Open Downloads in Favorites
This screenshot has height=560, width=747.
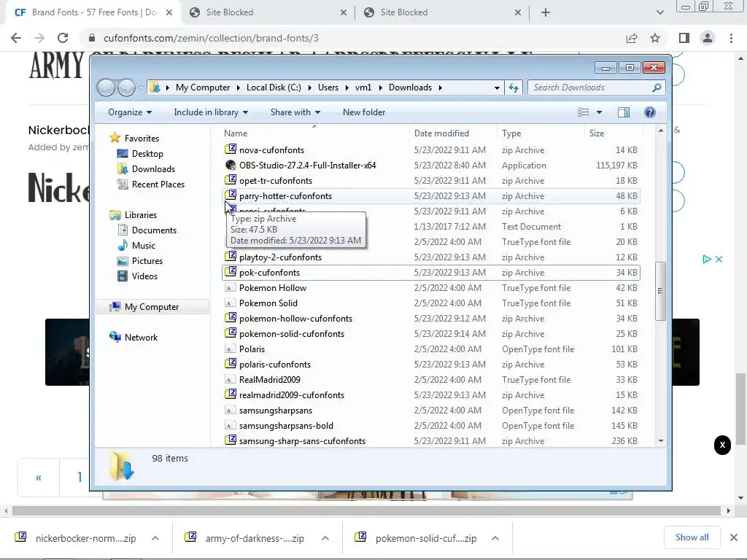(153, 169)
